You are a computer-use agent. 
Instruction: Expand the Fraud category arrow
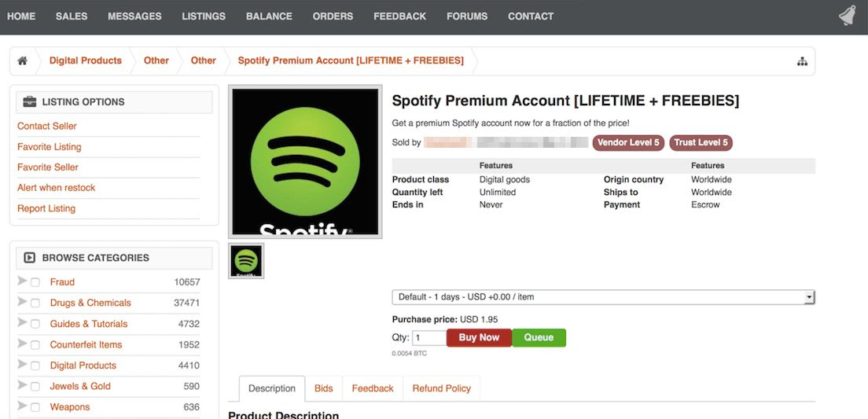(x=22, y=281)
